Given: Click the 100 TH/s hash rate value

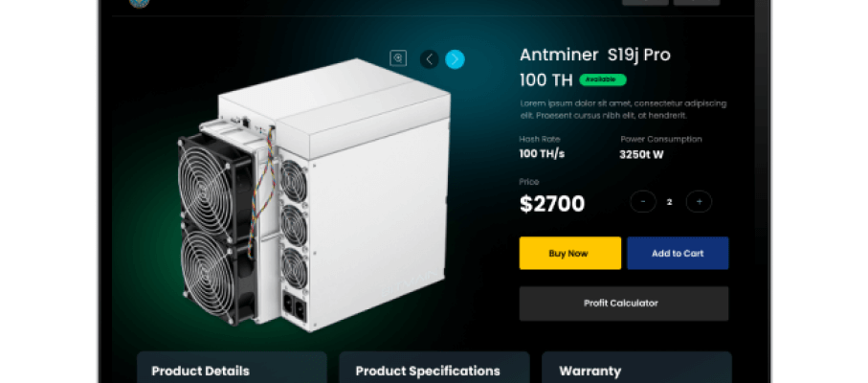Looking at the screenshot, I should click(x=542, y=154).
